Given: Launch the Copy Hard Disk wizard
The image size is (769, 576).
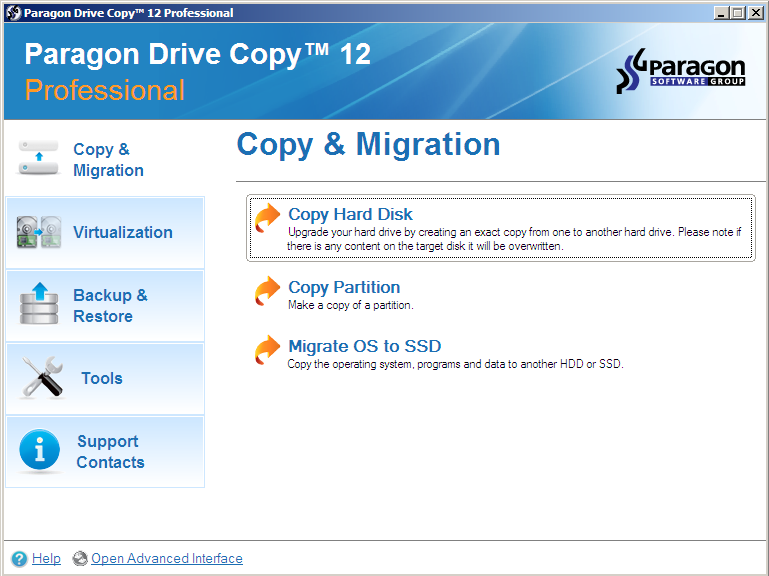Looking at the screenshot, I should 350,214.
